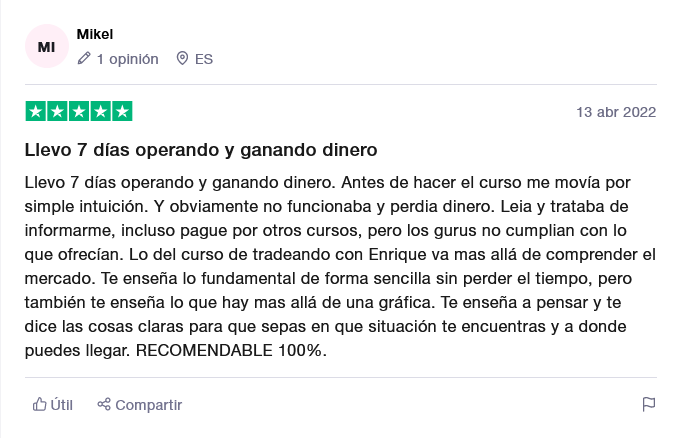The height and width of the screenshot is (438, 680).
Task: Click the fourth green rating star
Action: (101, 111)
